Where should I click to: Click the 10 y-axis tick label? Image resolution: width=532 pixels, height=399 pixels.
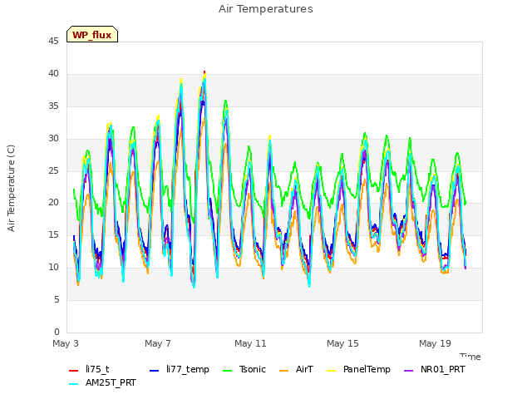point(53,268)
